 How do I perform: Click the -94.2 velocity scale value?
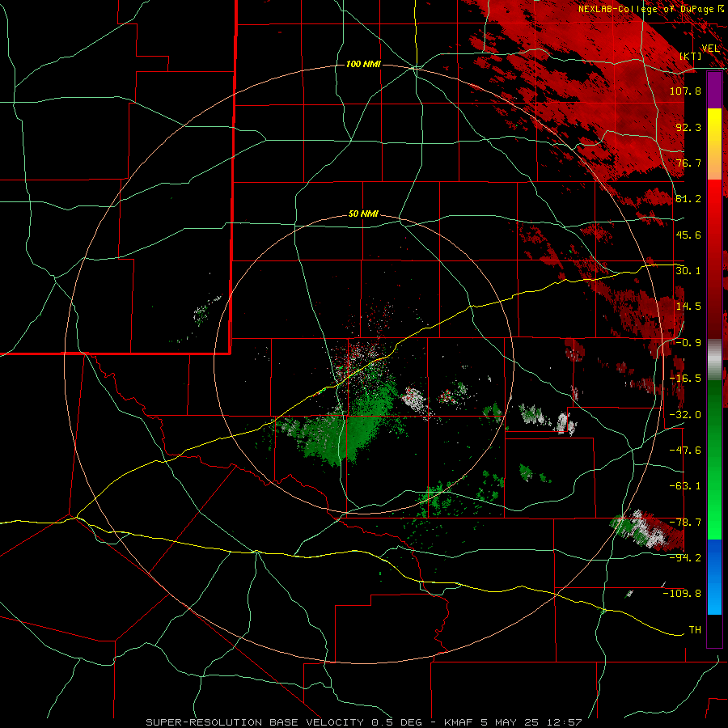(685, 558)
